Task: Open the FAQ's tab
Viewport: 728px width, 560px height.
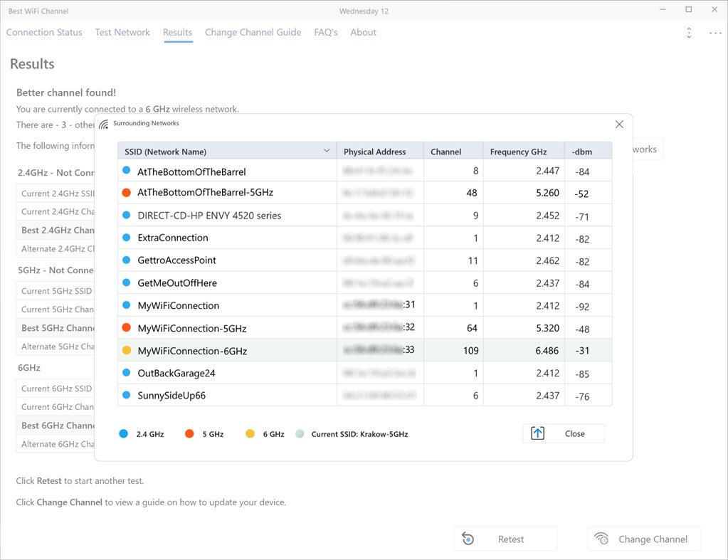Action: click(x=325, y=32)
